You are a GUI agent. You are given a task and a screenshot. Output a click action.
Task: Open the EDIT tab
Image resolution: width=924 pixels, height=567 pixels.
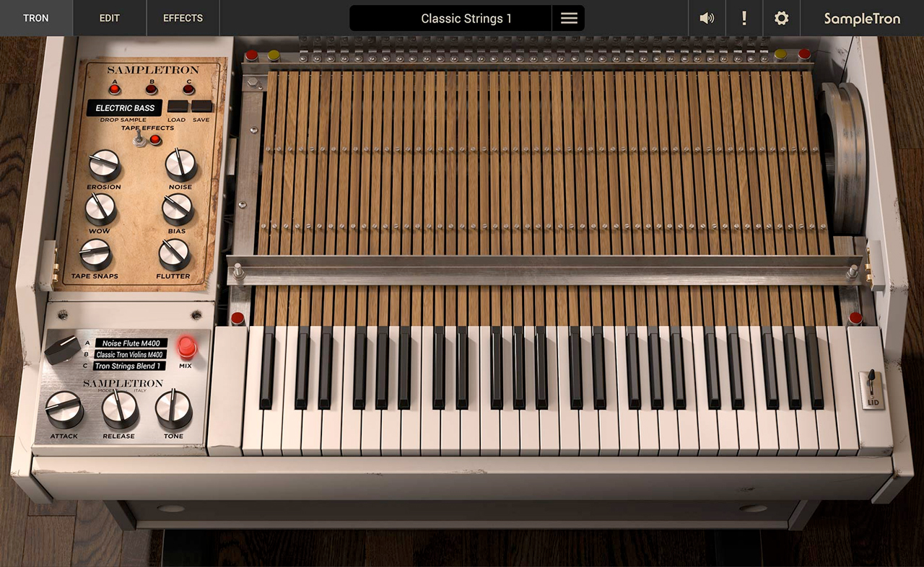click(110, 18)
